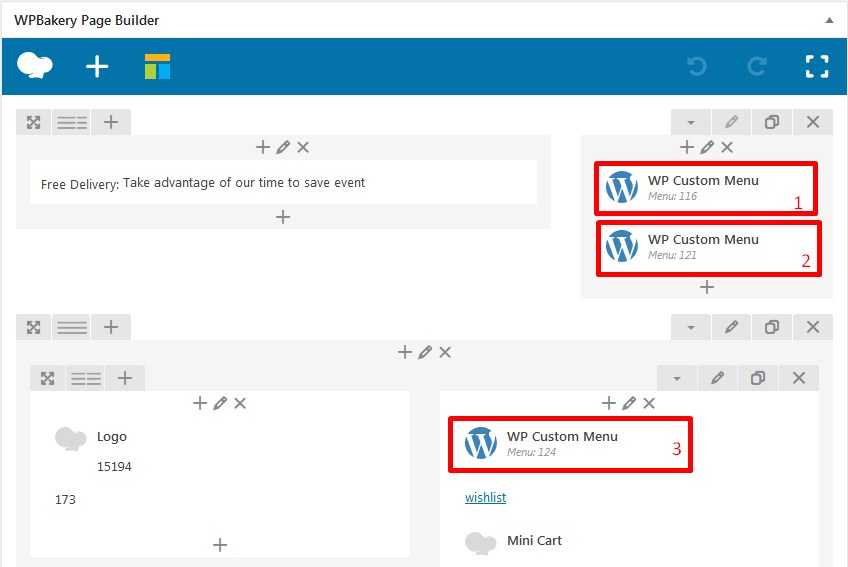Undo the last builder change
The height and width of the screenshot is (567, 848).
coord(697,67)
